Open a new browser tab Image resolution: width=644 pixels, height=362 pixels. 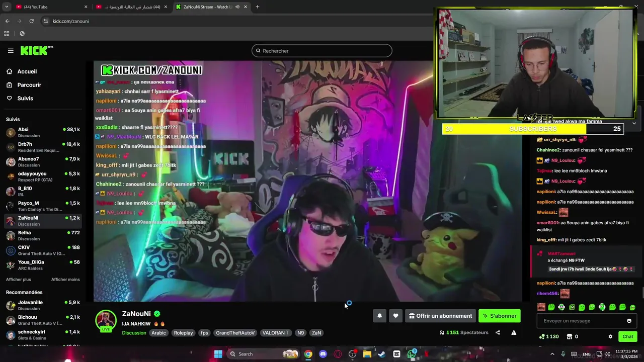[x=257, y=7]
